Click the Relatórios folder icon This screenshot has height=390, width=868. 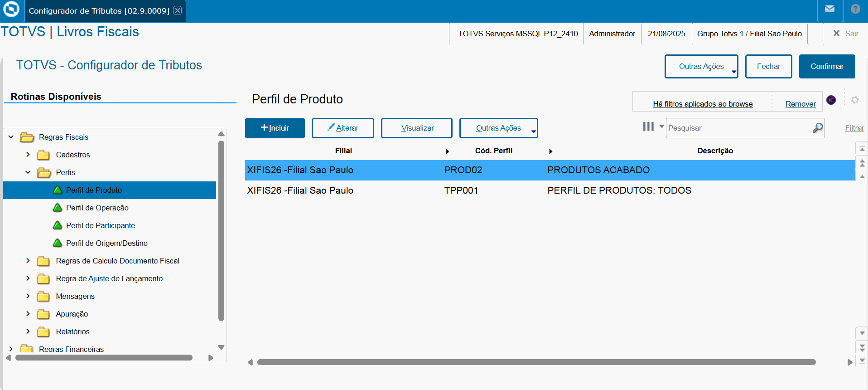tap(43, 331)
